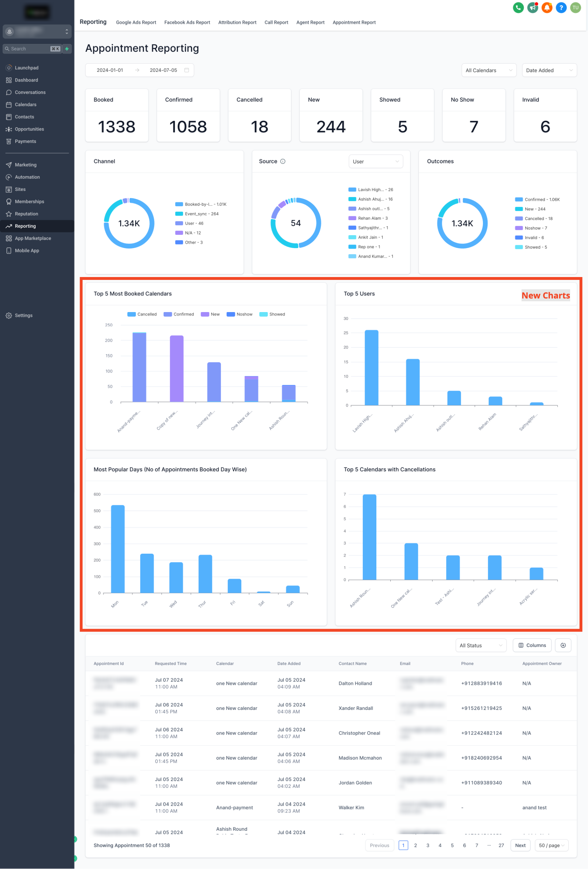Viewport: 588px width, 869px height.
Task: Go to page 2 of appointments
Action: [x=415, y=845]
